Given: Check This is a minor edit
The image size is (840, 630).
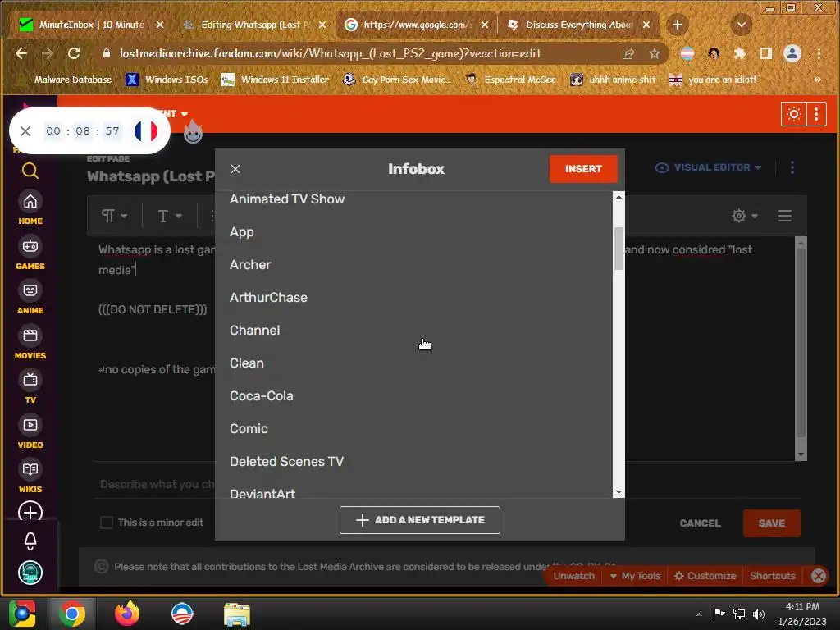Looking at the screenshot, I should (x=107, y=523).
